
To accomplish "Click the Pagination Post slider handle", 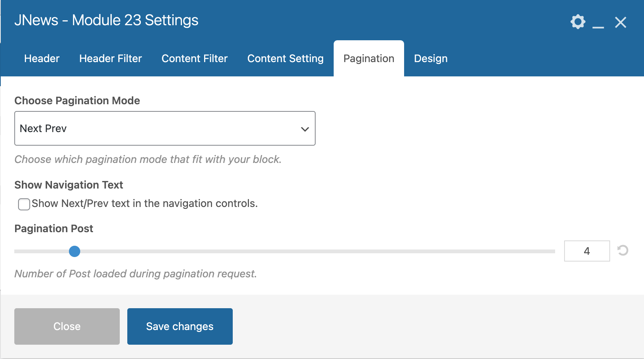I will 75,251.
